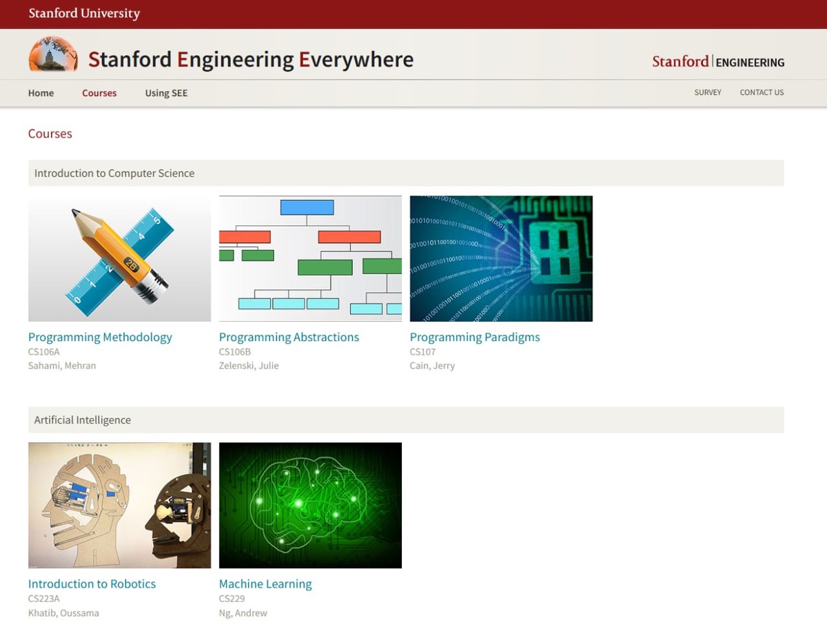Click the CS107 course code
827x644 pixels.
(x=422, y=352)
